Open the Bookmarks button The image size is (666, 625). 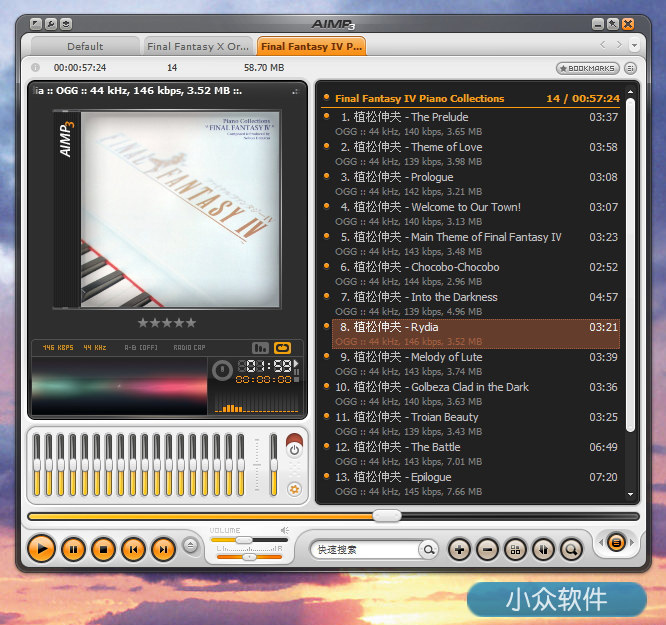(x=587, y=68)
